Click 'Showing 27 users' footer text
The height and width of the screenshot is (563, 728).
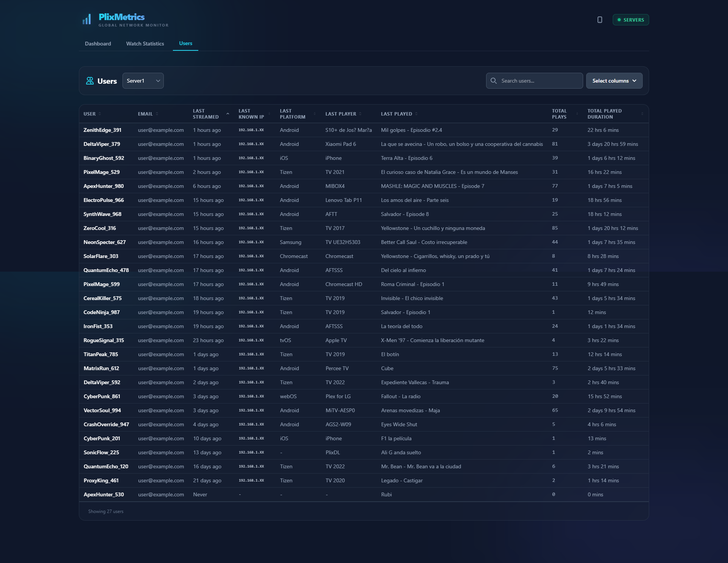point(106,511)
